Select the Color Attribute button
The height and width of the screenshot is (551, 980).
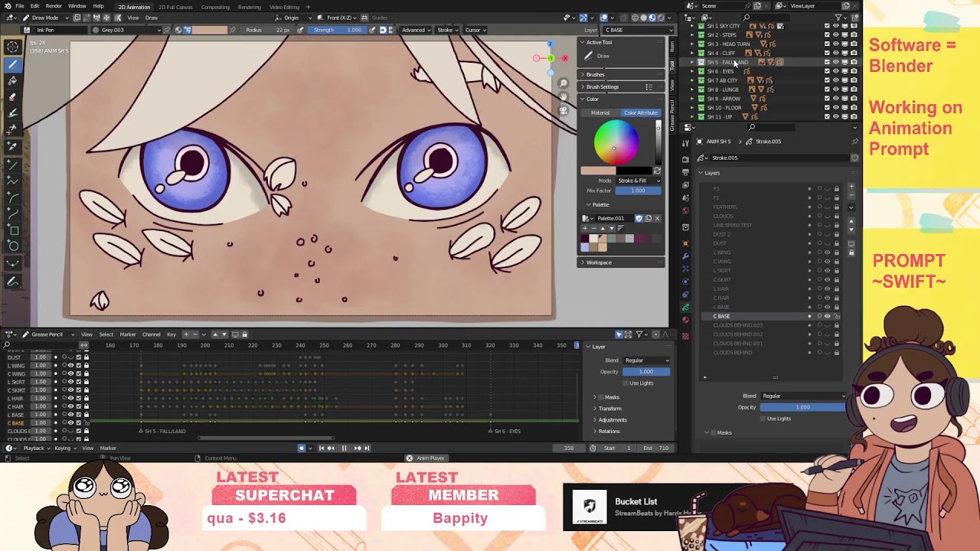[641, 112]
